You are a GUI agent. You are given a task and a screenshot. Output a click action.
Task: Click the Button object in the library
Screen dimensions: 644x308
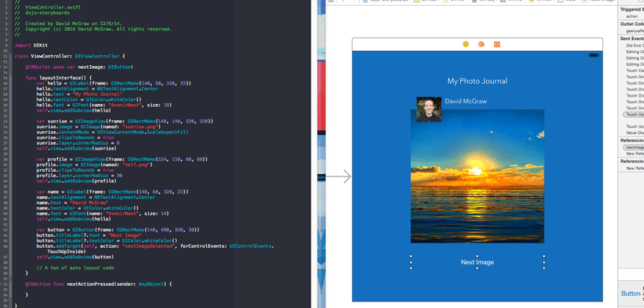(x=630, y=294)
